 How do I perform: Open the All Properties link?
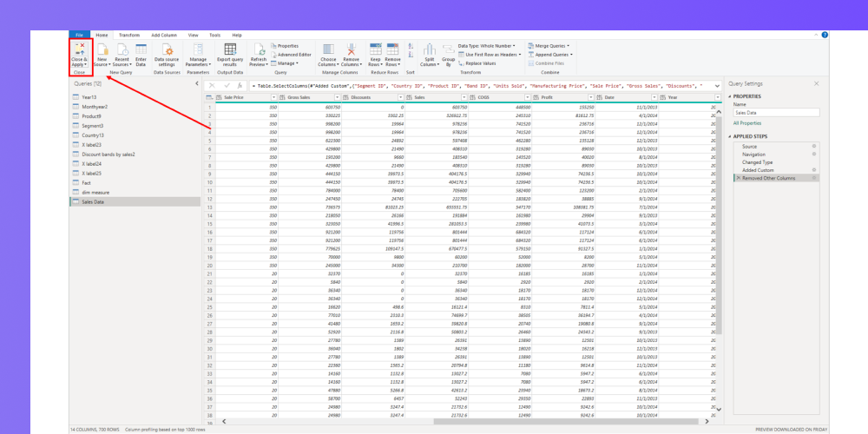pyautogui.click(x=746, y=123)
